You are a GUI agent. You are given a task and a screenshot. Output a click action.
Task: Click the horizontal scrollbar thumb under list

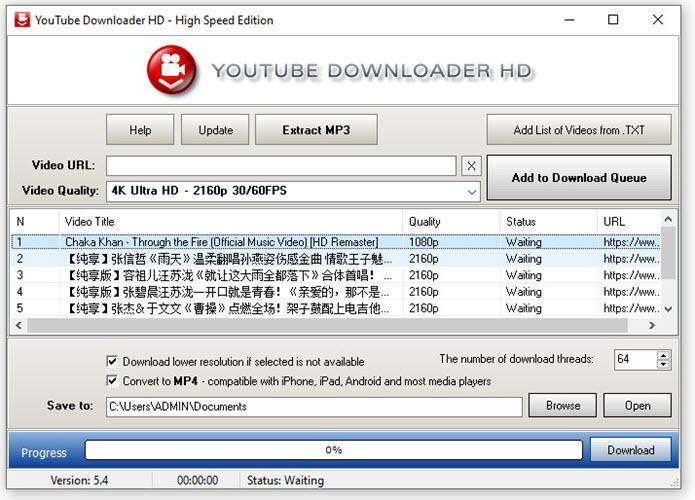(x=328, y=325)
